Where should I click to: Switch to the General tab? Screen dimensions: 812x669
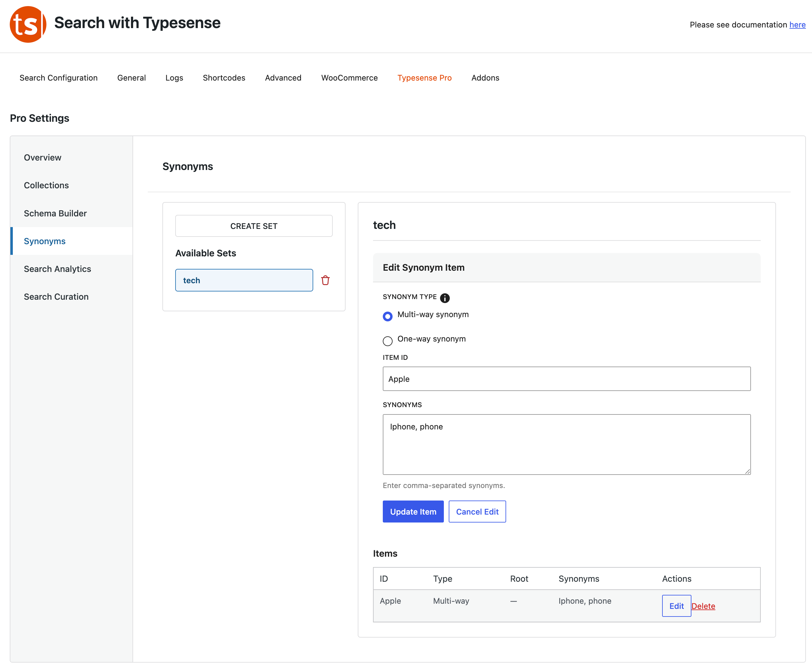[x=131, y=78]
